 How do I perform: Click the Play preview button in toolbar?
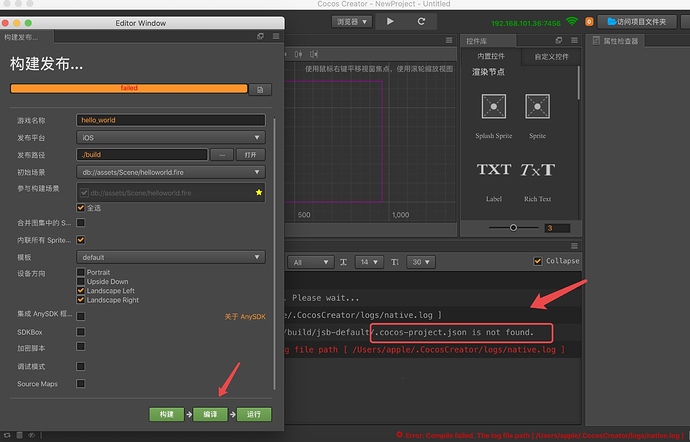[390, 21]
